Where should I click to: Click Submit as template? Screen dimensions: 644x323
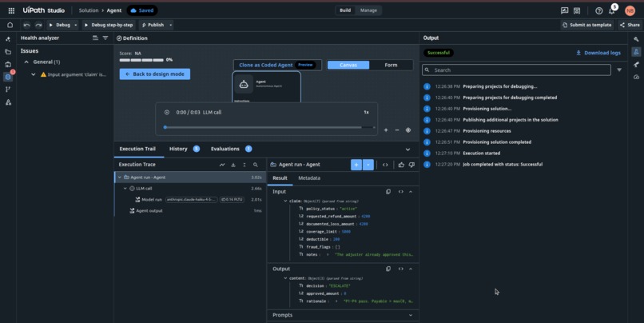[x=586, y=25]
